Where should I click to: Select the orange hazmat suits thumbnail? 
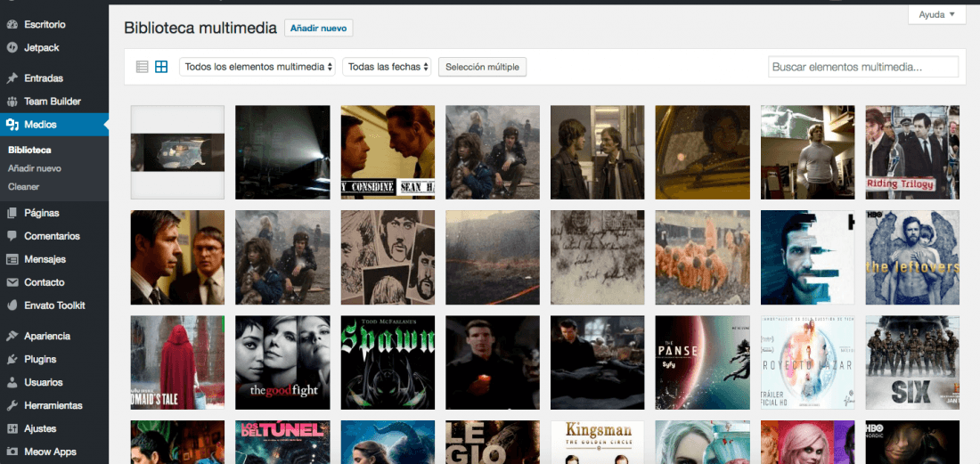pyautogui.click(x=703, y=257)
